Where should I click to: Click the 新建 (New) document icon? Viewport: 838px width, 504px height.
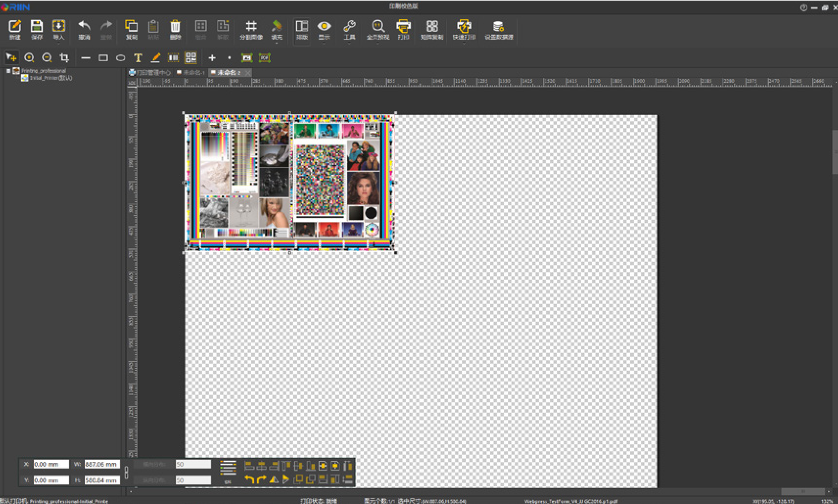pos(15,26)
